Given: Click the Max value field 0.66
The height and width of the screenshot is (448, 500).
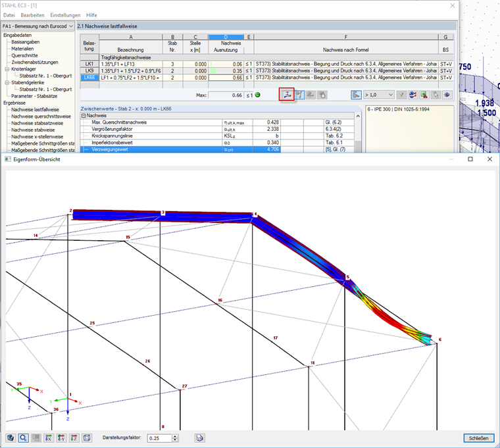Looking at the screenshot, I should 226,95.
